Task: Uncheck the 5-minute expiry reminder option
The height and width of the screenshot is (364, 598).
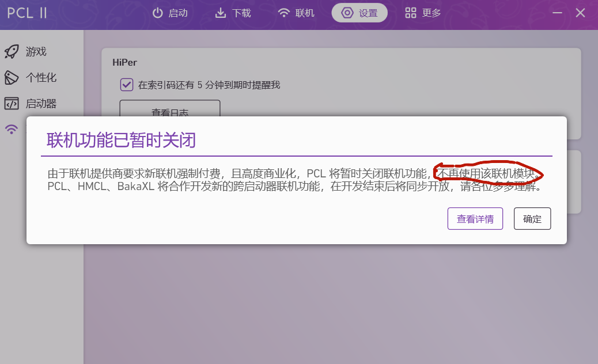Action: coord(126,85)
